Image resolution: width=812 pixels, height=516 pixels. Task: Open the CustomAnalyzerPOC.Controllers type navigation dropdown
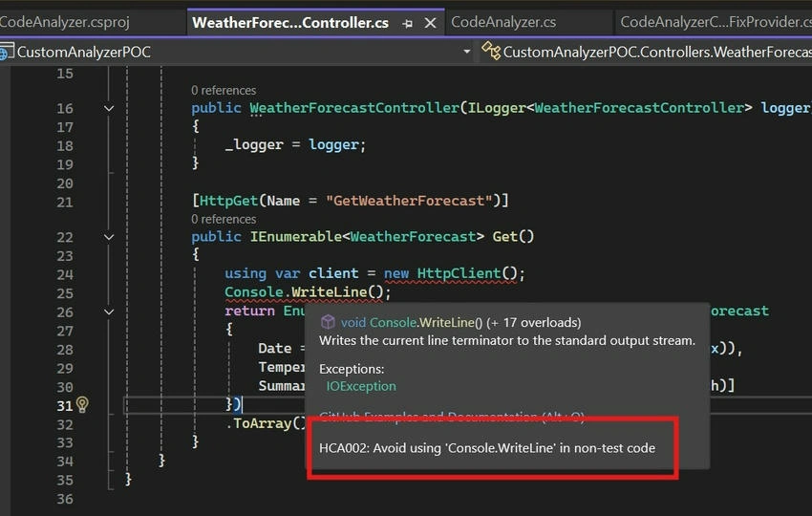click(656, 52)
